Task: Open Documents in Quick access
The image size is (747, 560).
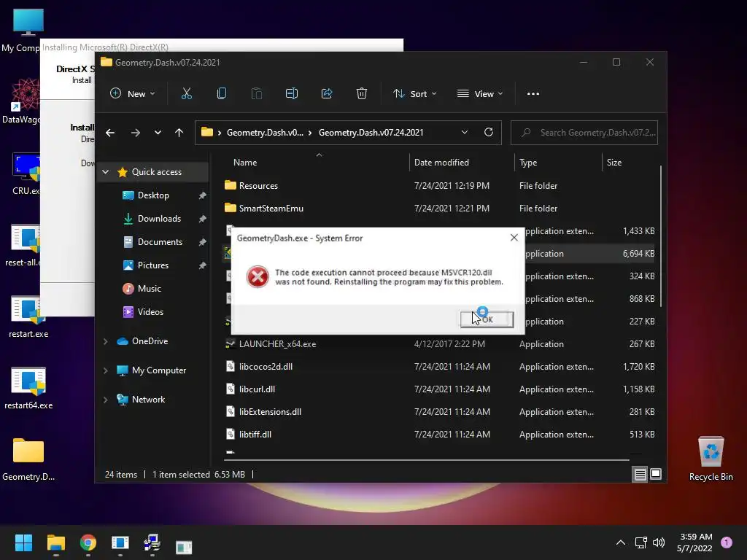Action: 160,242
